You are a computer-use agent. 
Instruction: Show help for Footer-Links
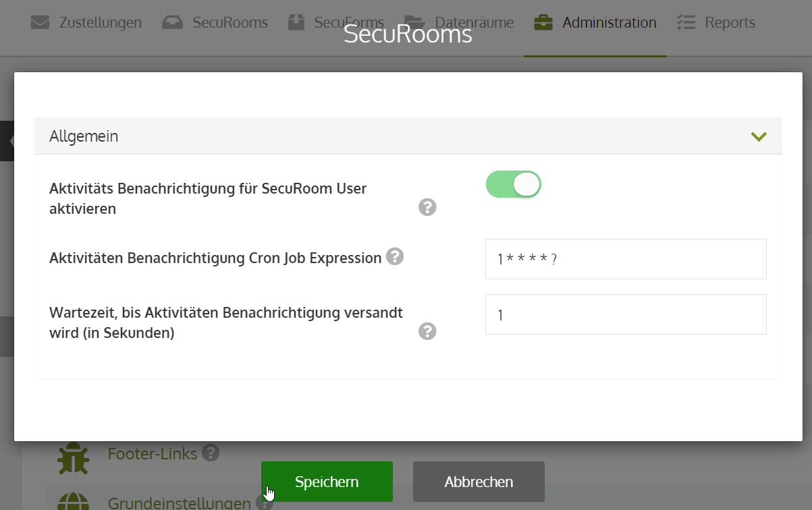pos(211,453)
